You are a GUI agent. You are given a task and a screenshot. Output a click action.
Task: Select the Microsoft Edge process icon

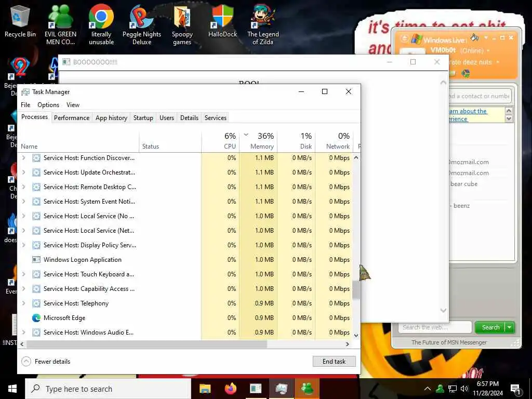(36, 318)
